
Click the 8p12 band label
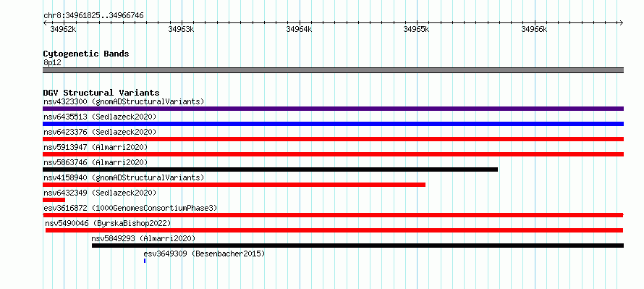(x=52, y=62)
